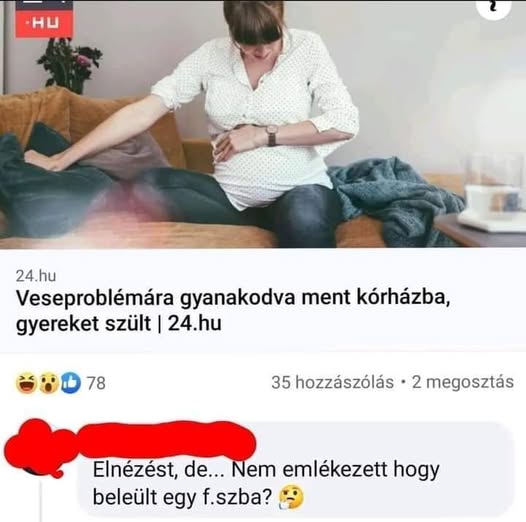Click the reply thread line below avatar
The width and height of the screenshot is (526, 522).
[42, 501]
